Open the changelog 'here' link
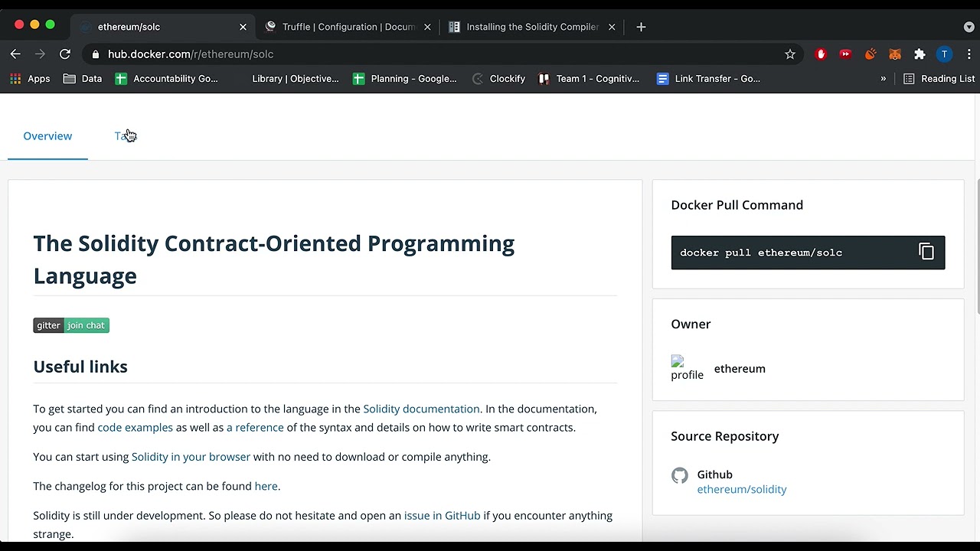The image size is (980, 551). [x=266, y=486]
